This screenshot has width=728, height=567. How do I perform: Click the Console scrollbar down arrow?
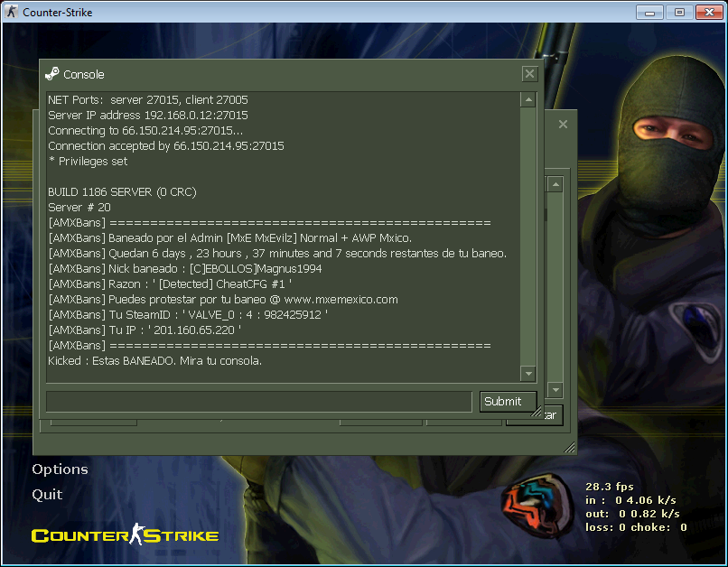(x=528, y=374)
